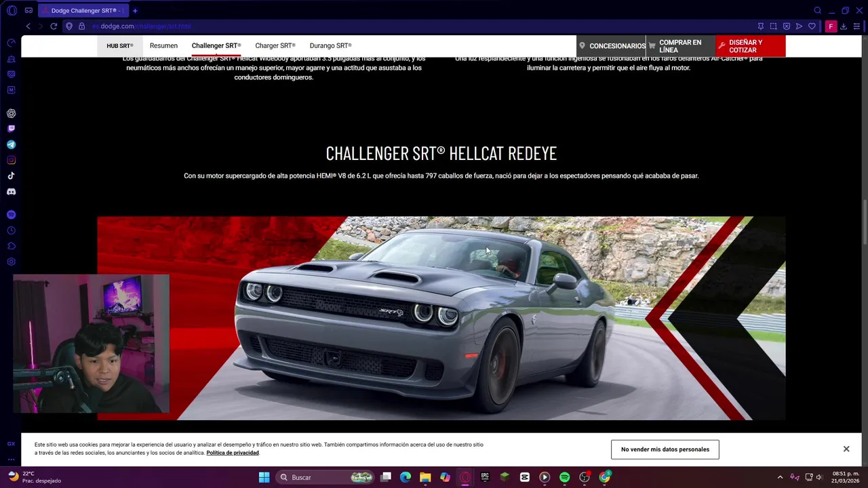The image size is (868, 488).
Task: Open Spotify from the taskbar
Action: [x=564, y=477]
